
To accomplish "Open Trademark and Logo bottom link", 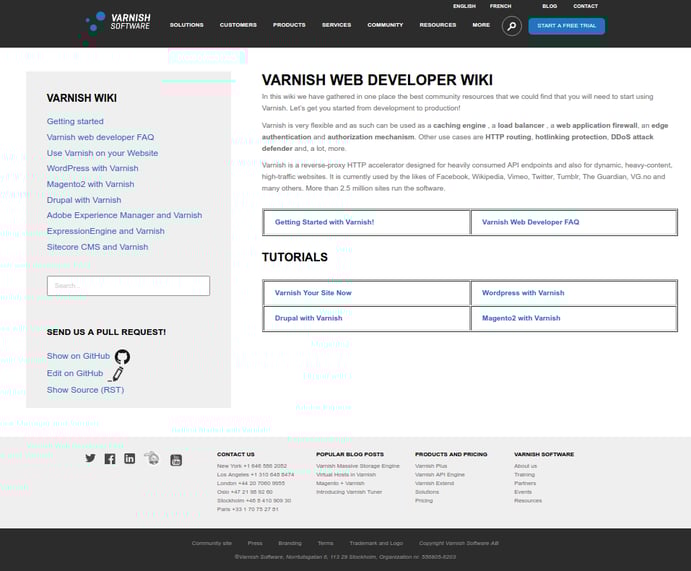I will click(x=376, y=543).
